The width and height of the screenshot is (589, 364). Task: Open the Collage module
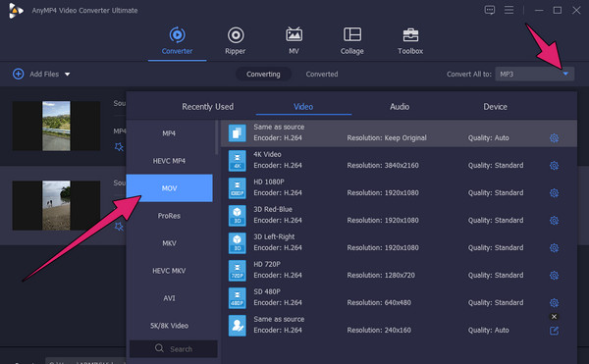coord(352,41)
